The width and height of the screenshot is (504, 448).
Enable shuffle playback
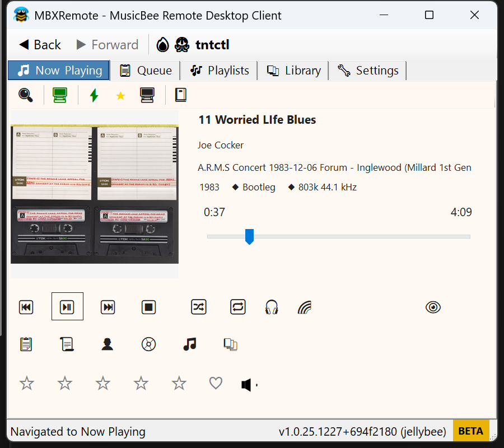199,306
